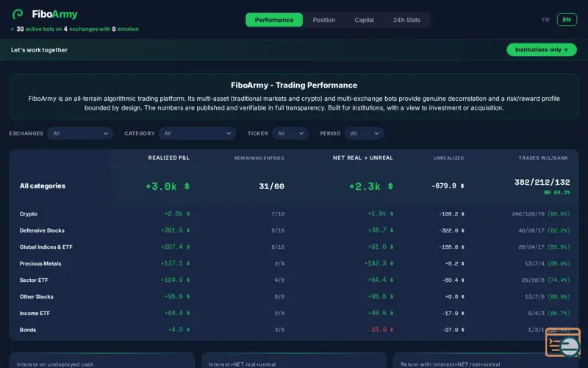Select the Sector ETF row
The image size is (588, 368).
tap(294, 280)
